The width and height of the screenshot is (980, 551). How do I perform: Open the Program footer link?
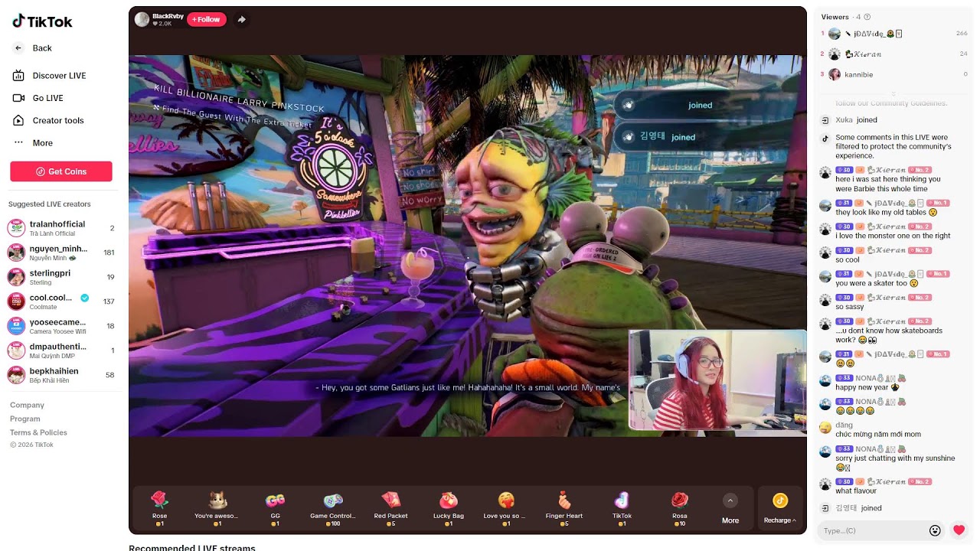24,419
